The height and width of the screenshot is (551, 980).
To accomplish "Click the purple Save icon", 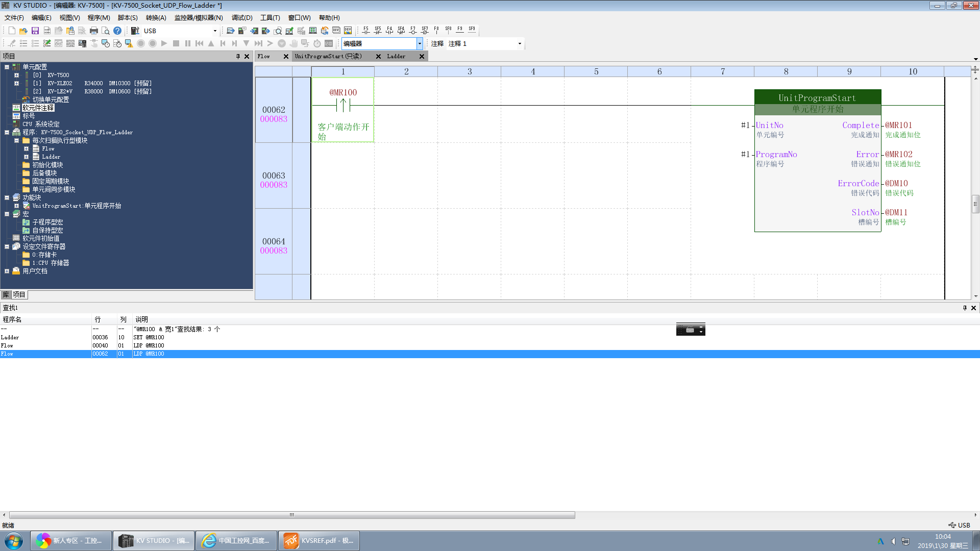I will pyautogui.click(x=35, y=31).
